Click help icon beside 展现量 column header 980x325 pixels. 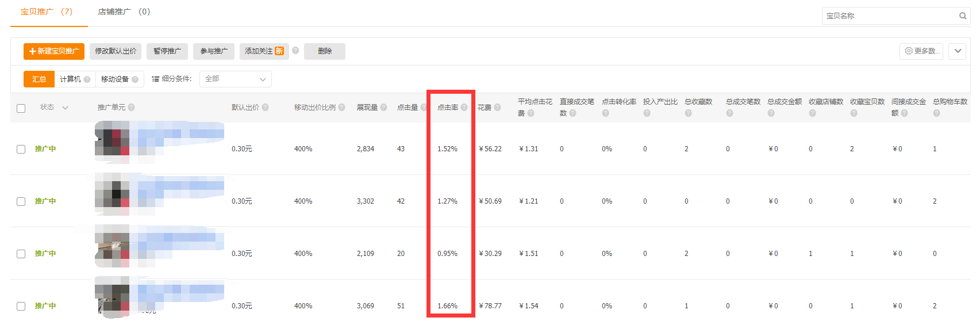pyautogui.click(x=384, y=108)
